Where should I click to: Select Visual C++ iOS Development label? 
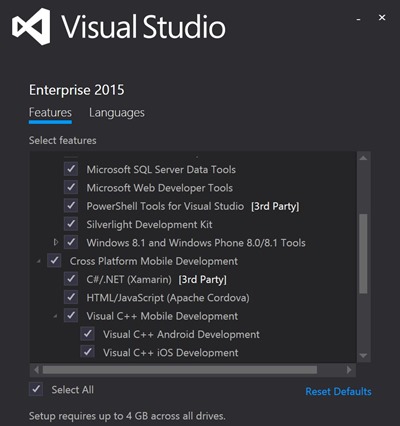coord(171,352)
